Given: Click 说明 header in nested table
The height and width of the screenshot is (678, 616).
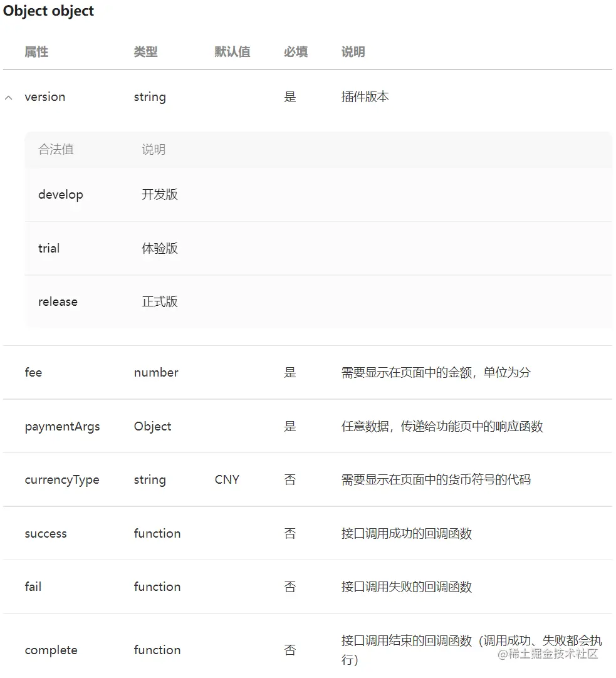Looking at the screenshot, I should click(154, 150).
